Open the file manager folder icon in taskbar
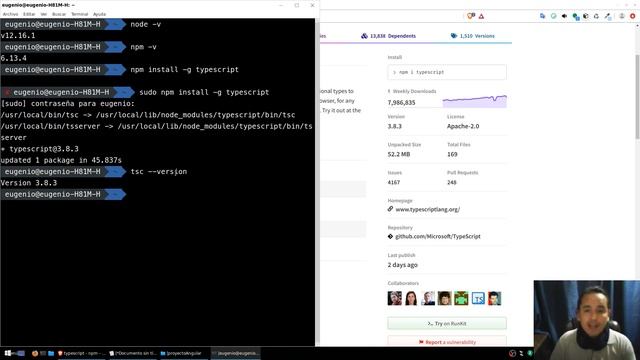This screenshot has width=640, height=360. (51, 353)
